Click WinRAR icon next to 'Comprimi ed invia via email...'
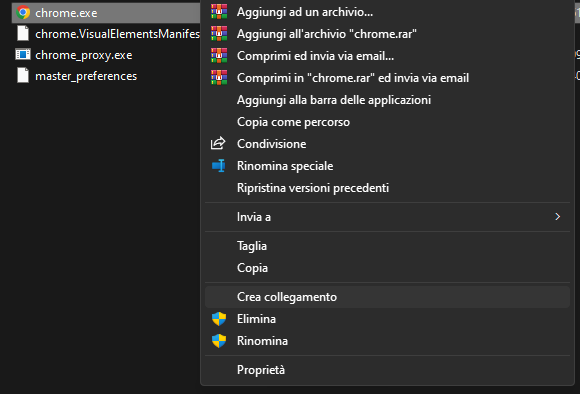The image size is (580, 394). (219, 56)
